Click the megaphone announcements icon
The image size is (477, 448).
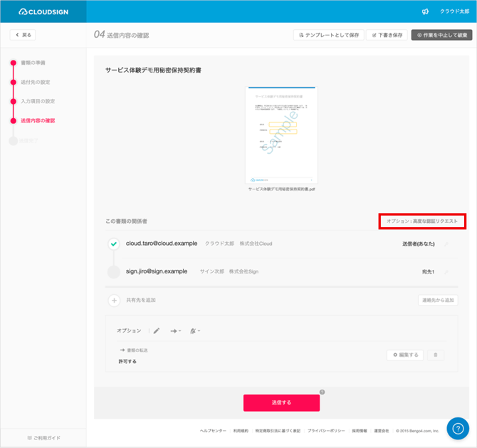pos(425,11)
